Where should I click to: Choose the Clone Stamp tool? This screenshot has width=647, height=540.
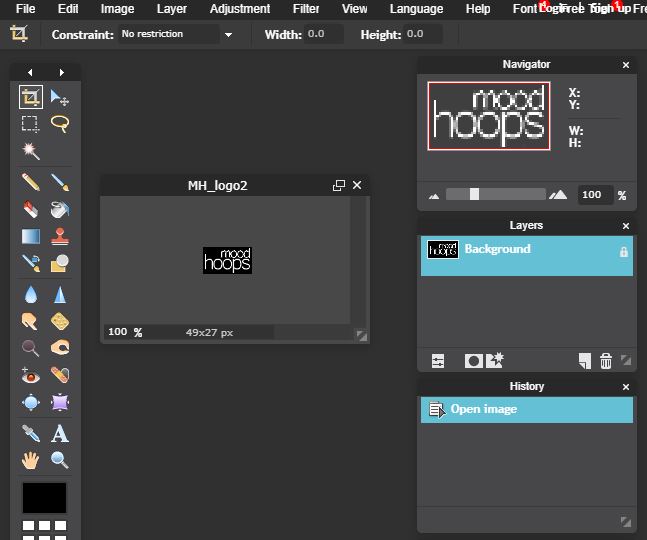[x=60, y=237]
